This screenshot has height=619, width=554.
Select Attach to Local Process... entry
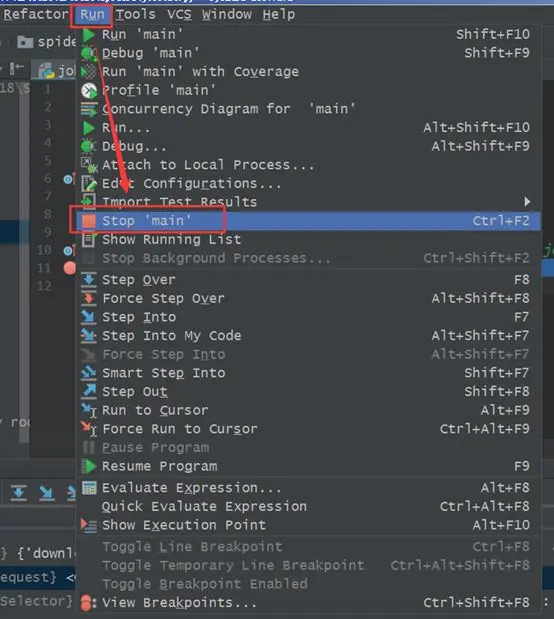click(308, 165)
